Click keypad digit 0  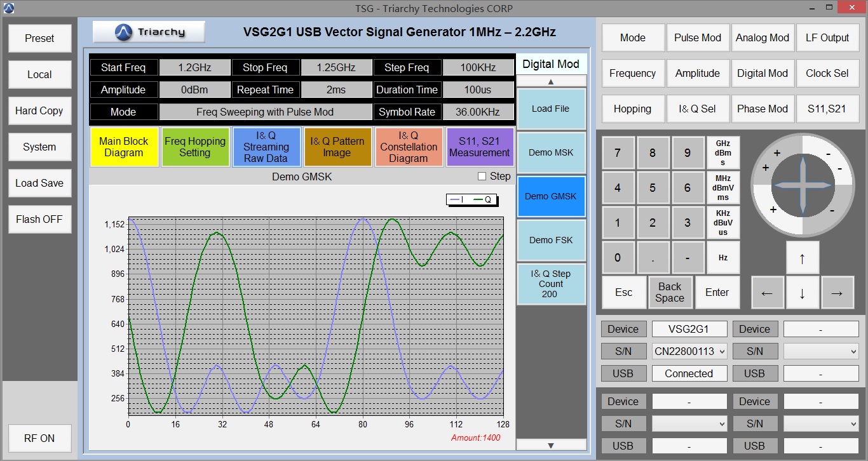[618, 258]
